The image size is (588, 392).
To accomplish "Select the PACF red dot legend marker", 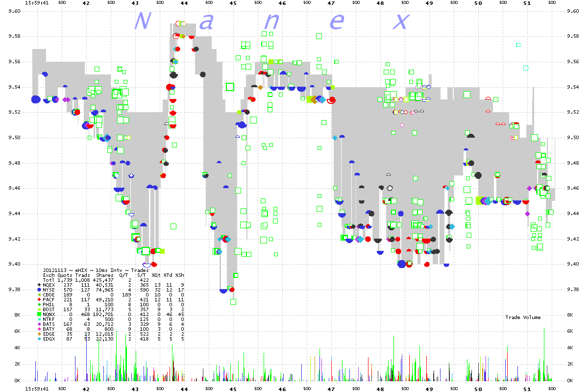I will [x=39, y=299].
